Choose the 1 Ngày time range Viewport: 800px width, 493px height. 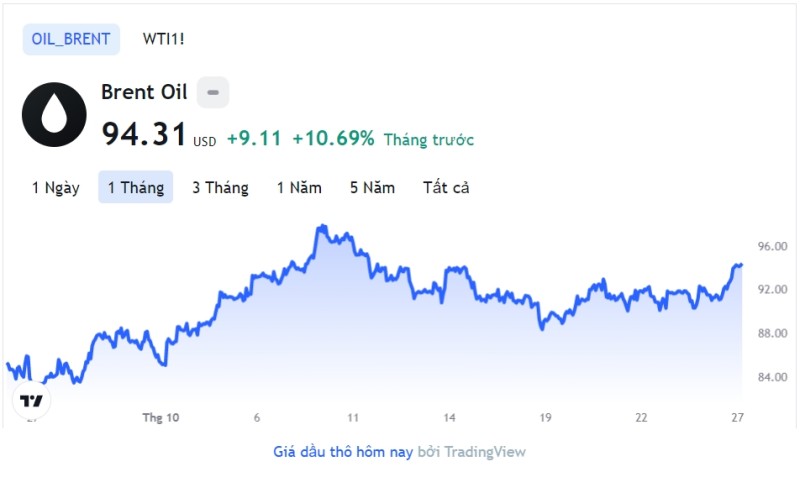(56, 187)
